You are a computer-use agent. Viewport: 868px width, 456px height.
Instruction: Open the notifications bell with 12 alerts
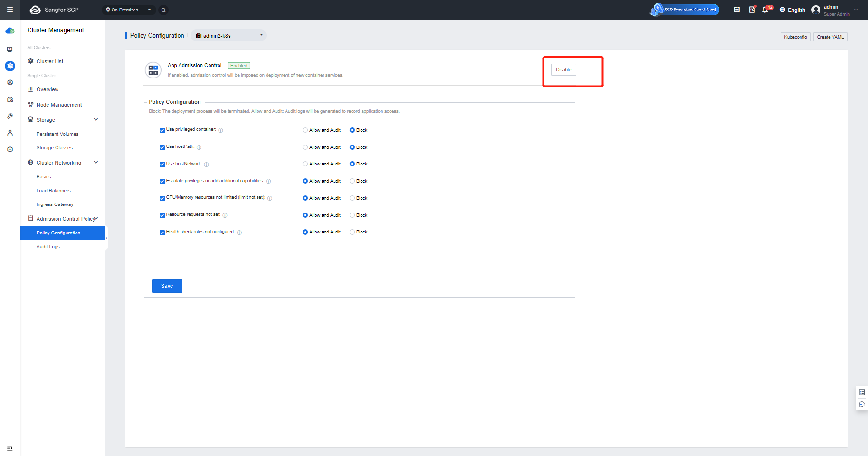(765, 10)
